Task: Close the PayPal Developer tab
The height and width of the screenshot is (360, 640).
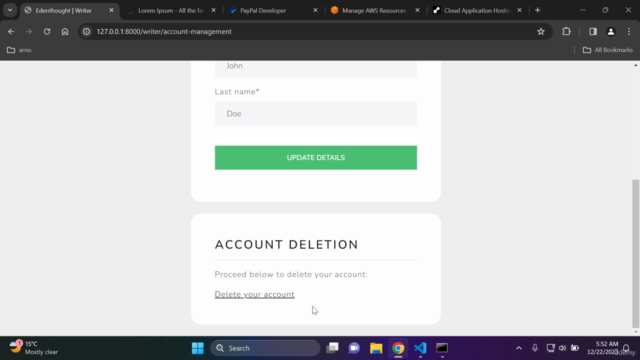Action: (315, 10)
